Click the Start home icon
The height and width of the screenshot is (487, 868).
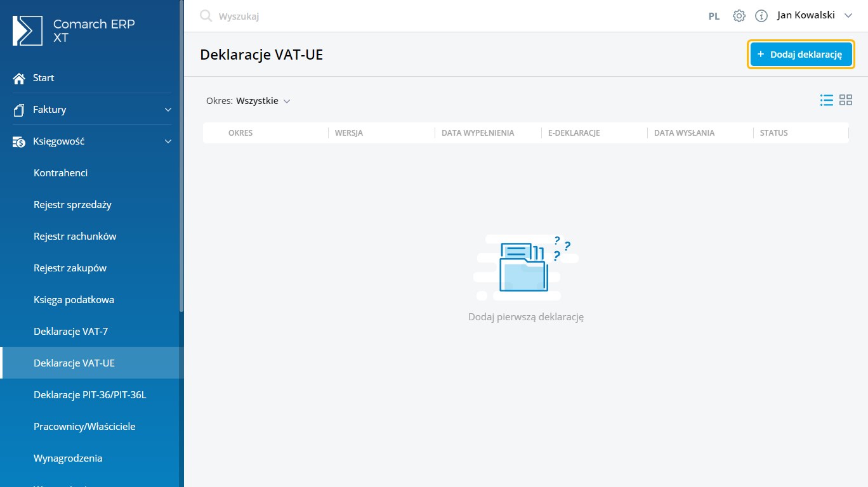pos(19,78)
